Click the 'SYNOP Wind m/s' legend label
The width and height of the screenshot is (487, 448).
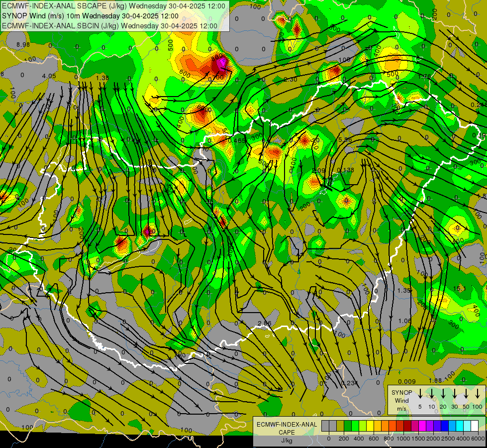(401, 400)
